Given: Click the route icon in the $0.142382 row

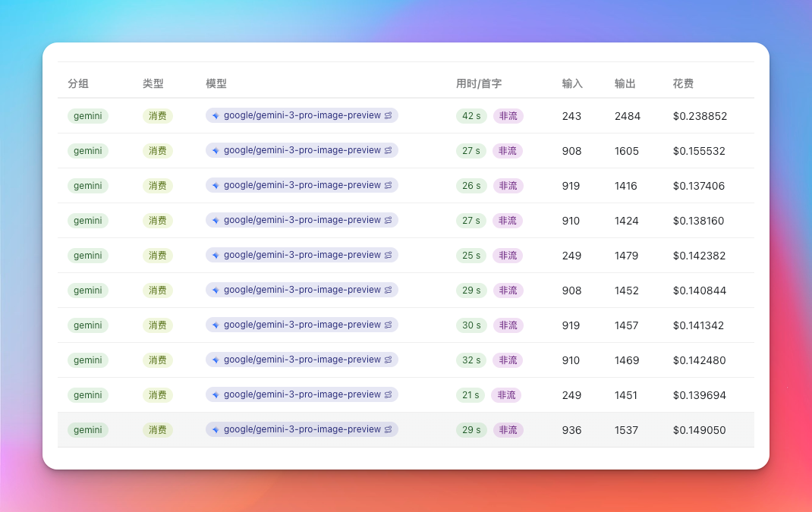Looking at the screenshot, I should click(x=388, y=255).
